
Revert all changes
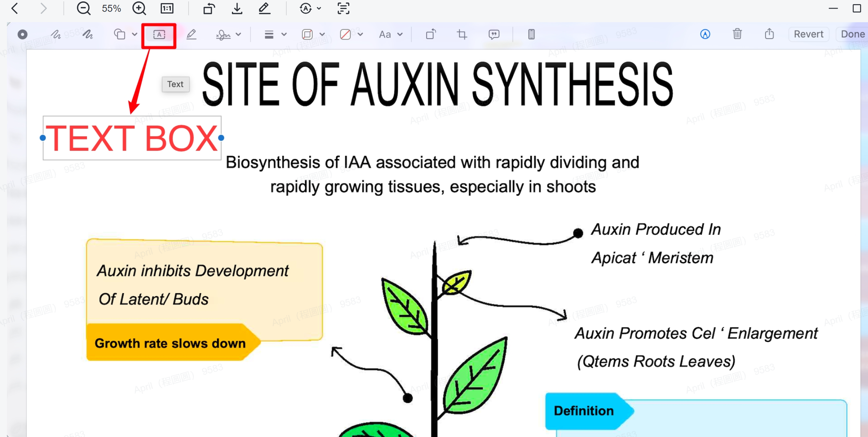pos(808,34)
